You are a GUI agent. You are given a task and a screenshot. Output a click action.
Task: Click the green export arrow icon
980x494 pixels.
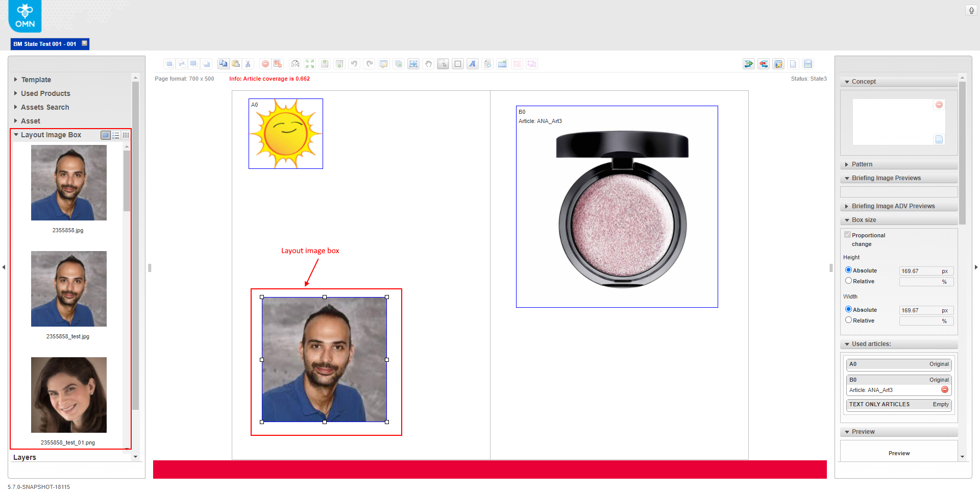pyautogui.click(x=748, y=64)
